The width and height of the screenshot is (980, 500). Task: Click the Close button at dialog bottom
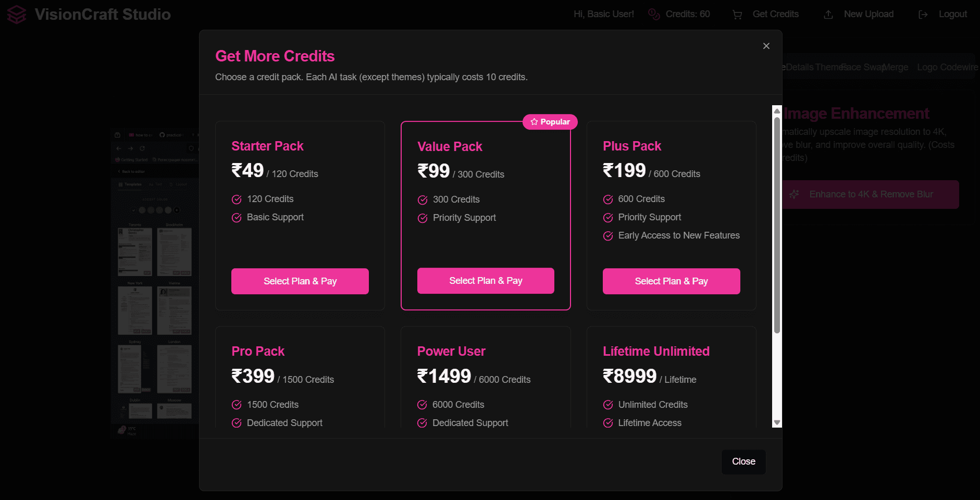(743, 461)
